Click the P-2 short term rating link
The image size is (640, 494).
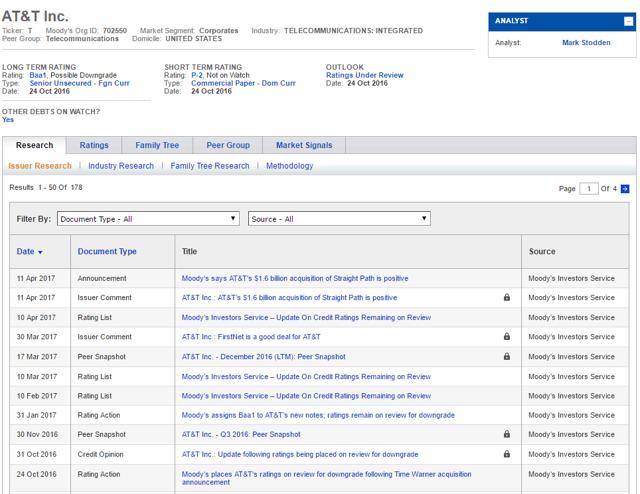(197, 75)
